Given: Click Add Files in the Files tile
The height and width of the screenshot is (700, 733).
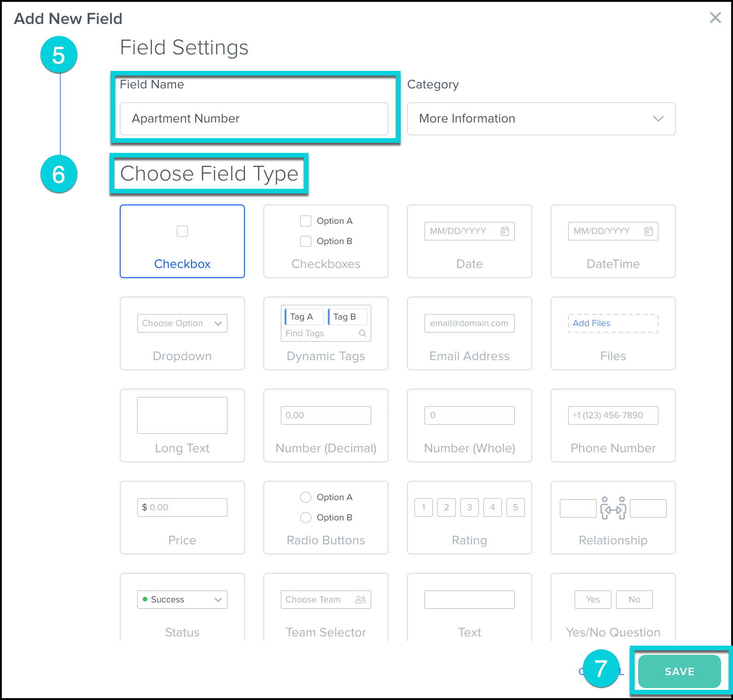Looking at the screenshot, I should click(x=591, y=323).
